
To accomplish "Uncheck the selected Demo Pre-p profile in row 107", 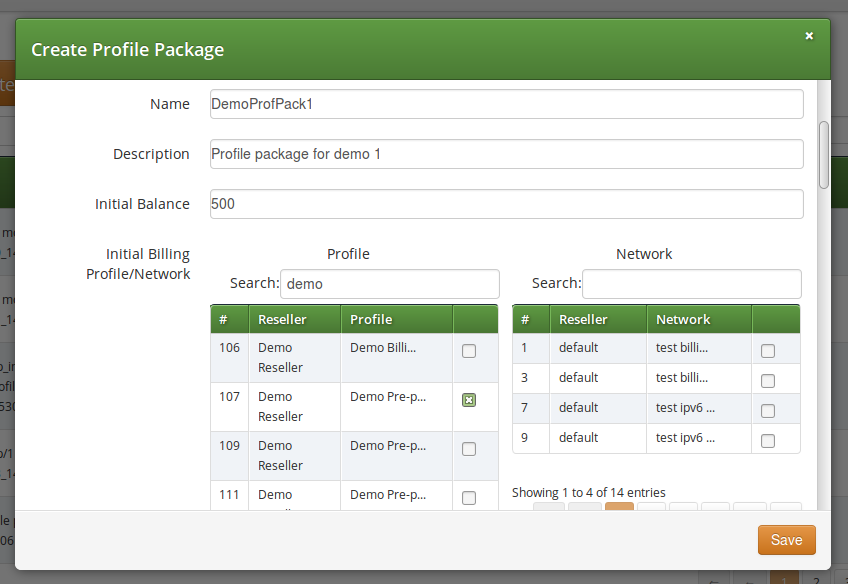I will tap(468, 400).
